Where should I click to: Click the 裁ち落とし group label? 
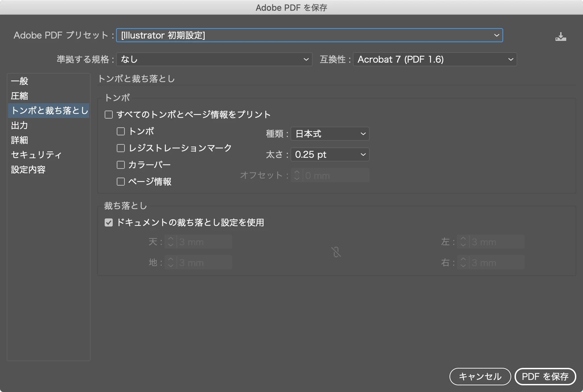(x=125, y=206)
